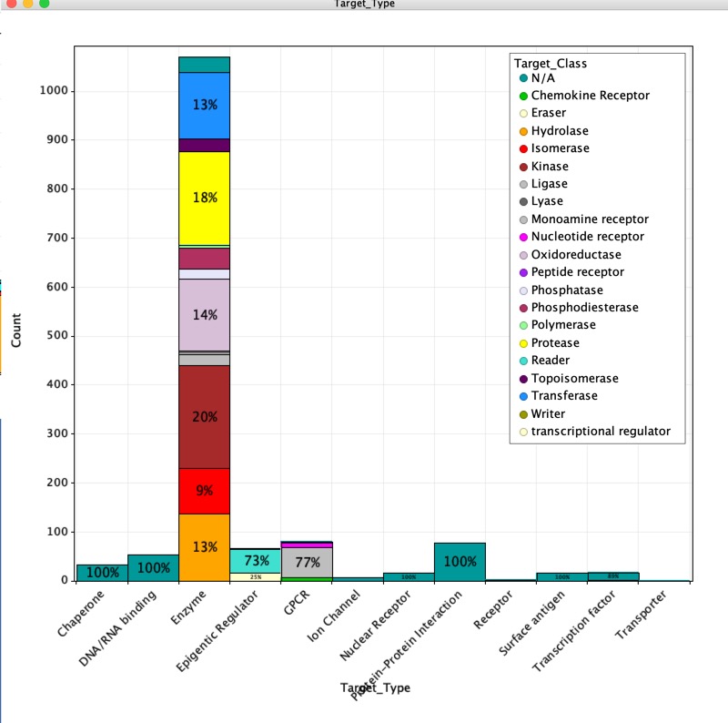728x723 pixels.
Task: Click the Chaperone x-axis label
Action: coord(81,614)
